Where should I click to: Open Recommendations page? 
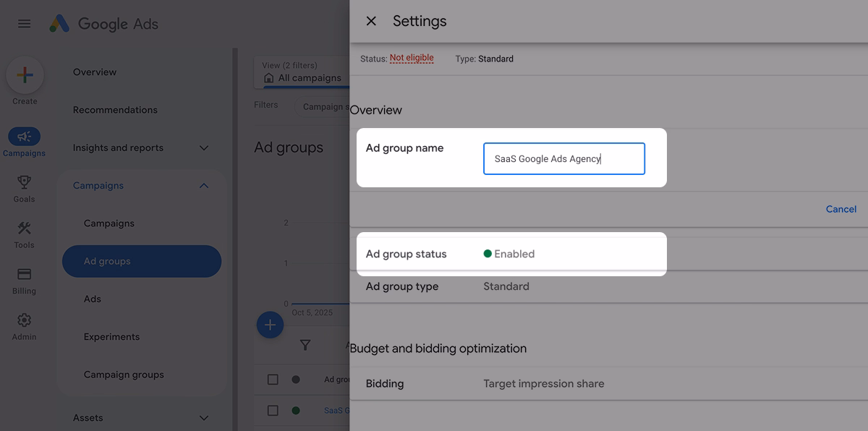[115, 110]
